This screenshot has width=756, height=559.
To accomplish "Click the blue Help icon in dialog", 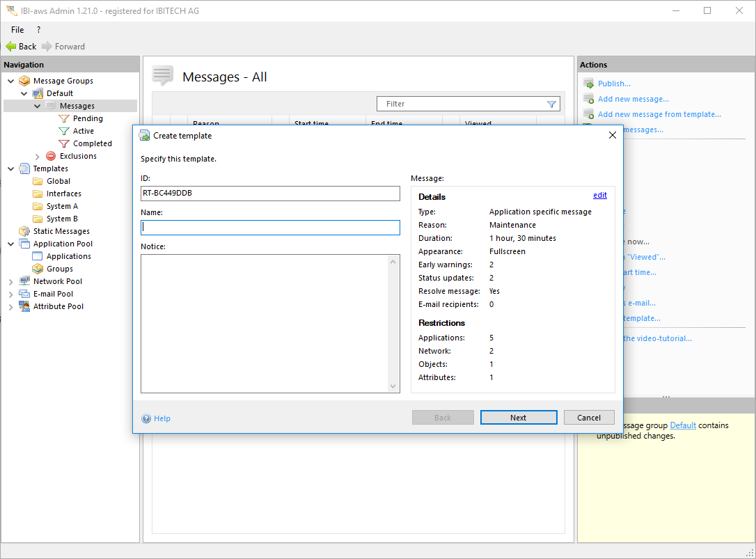I will coord(146,418).
